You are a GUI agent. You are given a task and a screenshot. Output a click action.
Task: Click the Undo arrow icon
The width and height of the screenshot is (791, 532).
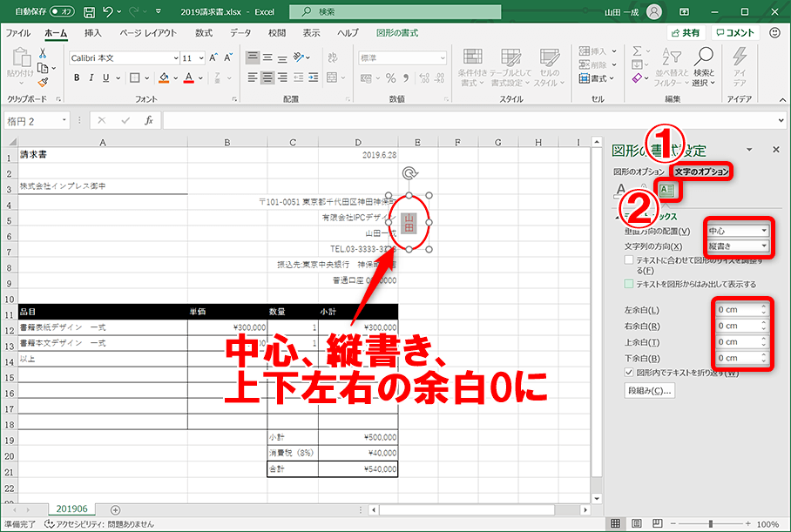click(107, 11)
